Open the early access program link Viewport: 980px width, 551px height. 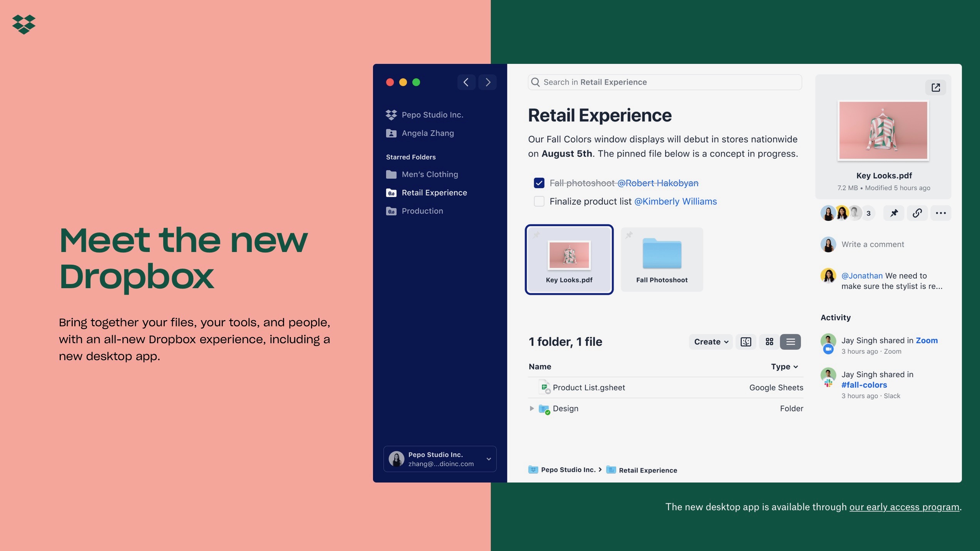904,507
